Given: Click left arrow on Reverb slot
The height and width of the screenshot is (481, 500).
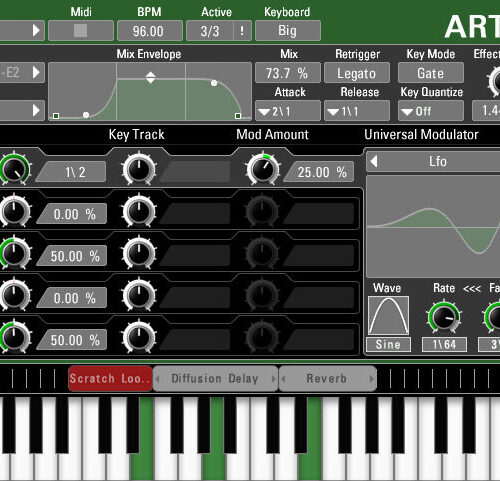Looking at the screenshot, I should (x=284, y=378).
